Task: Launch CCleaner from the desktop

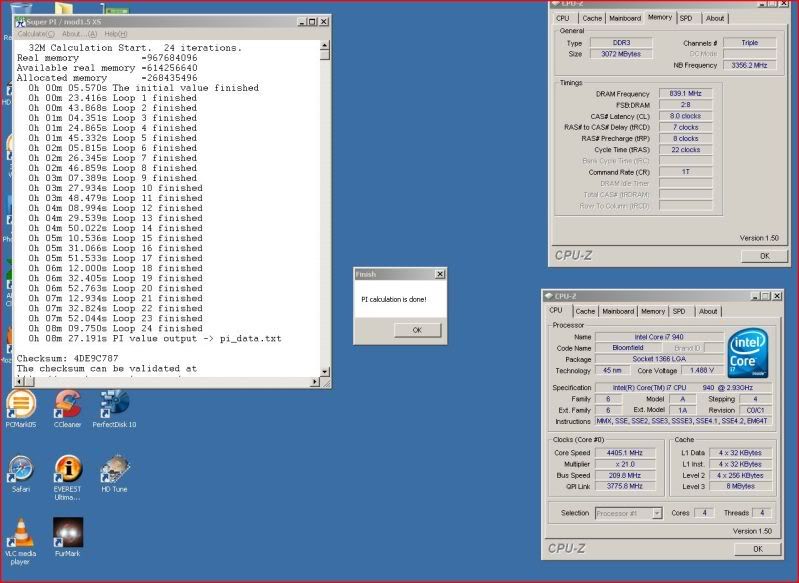Action: 67,409
